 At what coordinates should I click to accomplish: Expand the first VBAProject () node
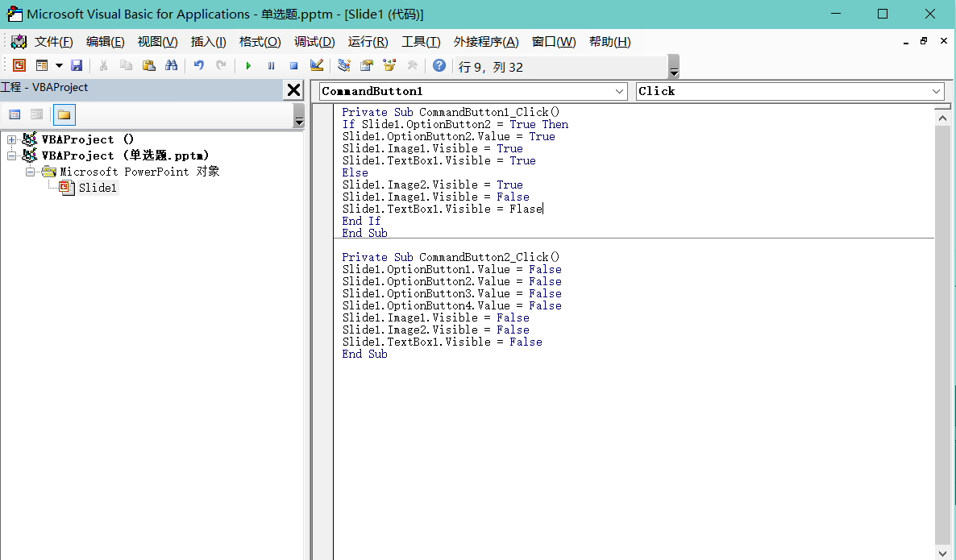pyautogui.click(x=11, y=139)
